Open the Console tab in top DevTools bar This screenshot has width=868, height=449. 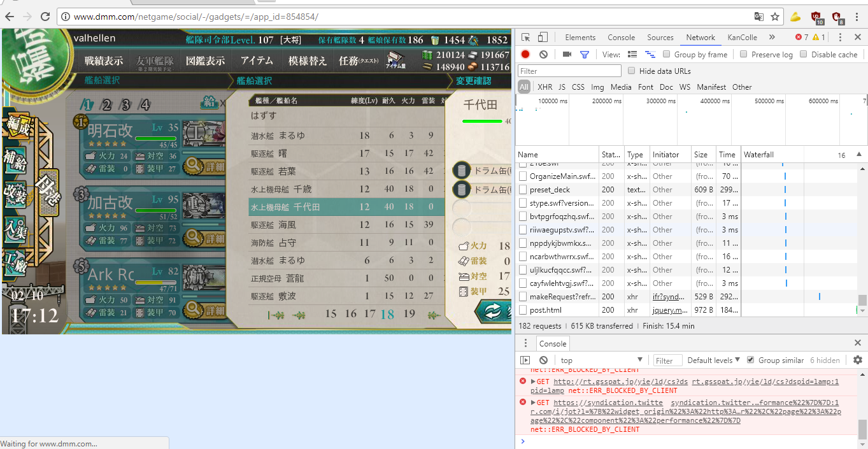621,38
